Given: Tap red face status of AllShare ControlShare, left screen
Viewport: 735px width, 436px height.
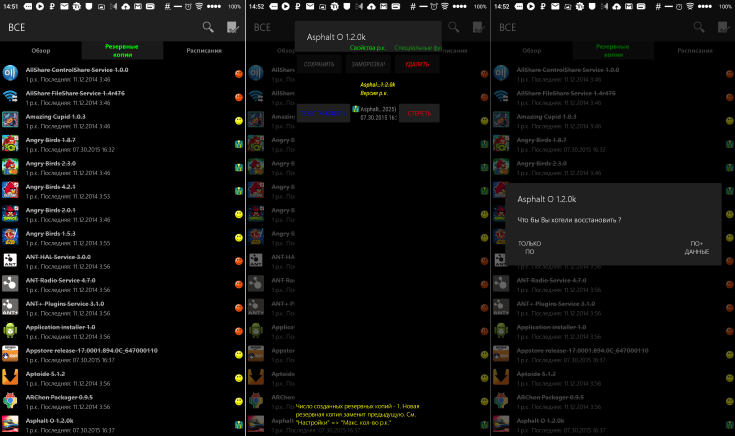Looking at the screenshot, I should coord(239,74).
